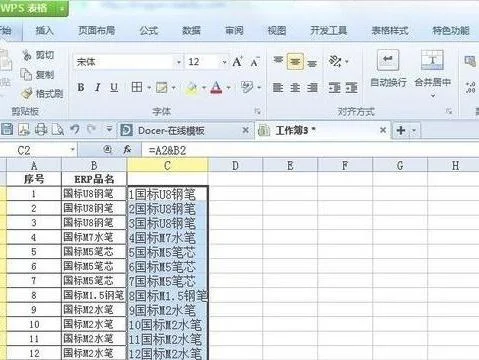The image size is (479, 360).
Task: Click the Cut (剪切) scissors icon
Action: pyautogui.click(x=27, y=55)
